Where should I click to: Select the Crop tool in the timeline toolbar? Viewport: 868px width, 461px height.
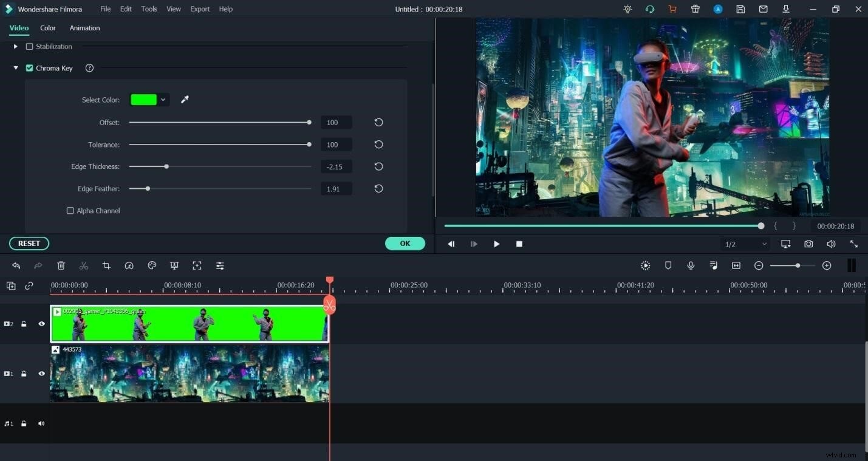(106, 265)
